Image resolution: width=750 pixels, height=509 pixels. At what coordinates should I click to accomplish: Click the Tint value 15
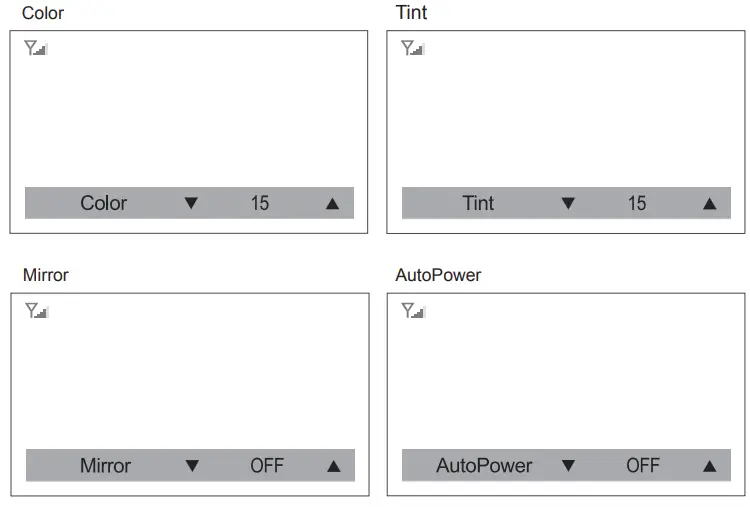(x=637, y=203)
